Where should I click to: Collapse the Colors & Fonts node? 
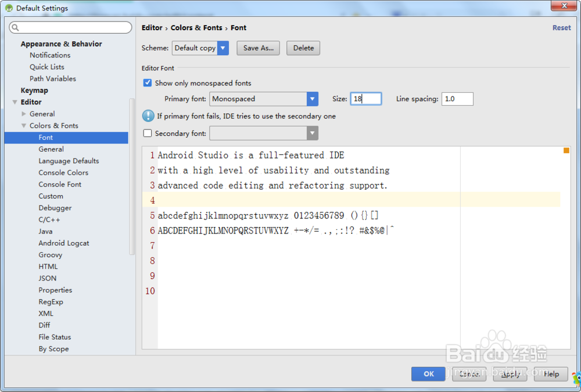pos(24,125)
